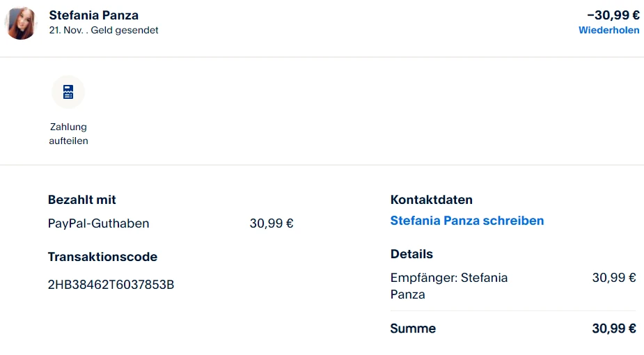Click the Empfänger row 30,99 € amount
Viewport: 644px width, 355px height.
[613, 278]
